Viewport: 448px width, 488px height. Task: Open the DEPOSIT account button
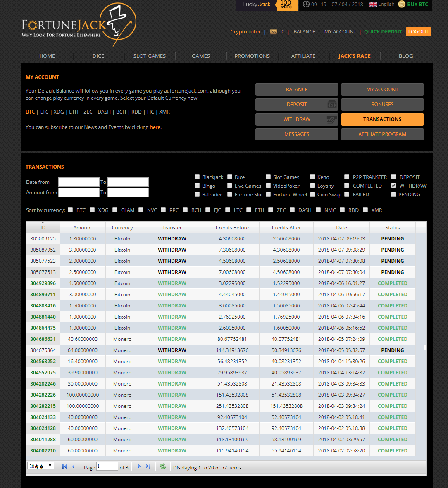(x=297, y=104)
